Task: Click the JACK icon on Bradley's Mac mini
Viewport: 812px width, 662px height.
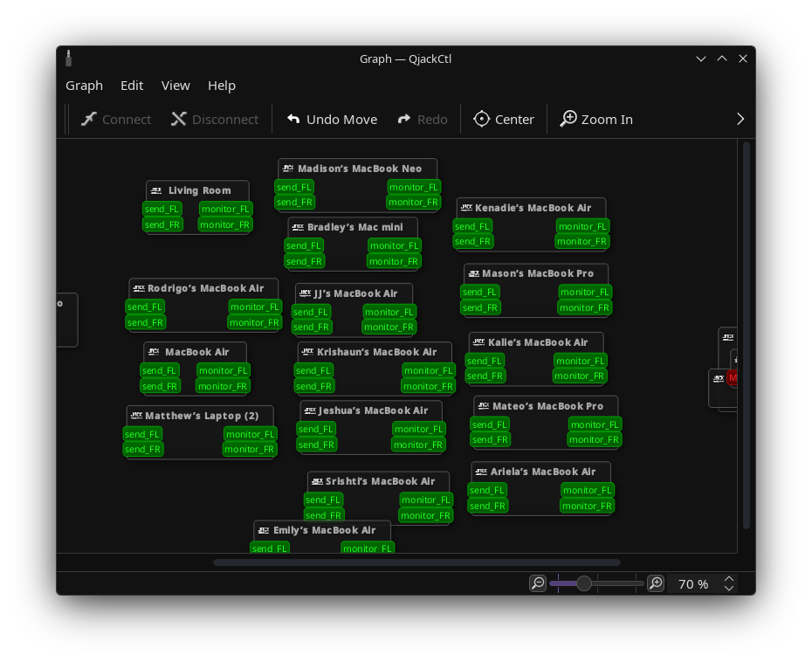Action: coord(298,227)
